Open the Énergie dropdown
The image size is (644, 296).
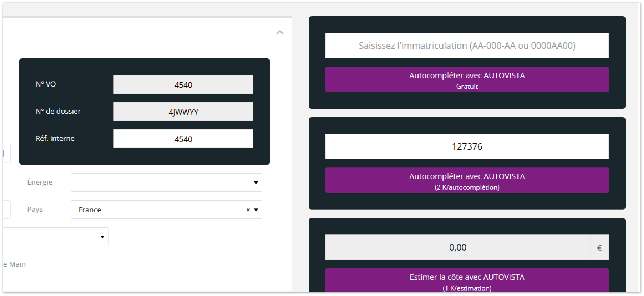[x=166, y=182]
